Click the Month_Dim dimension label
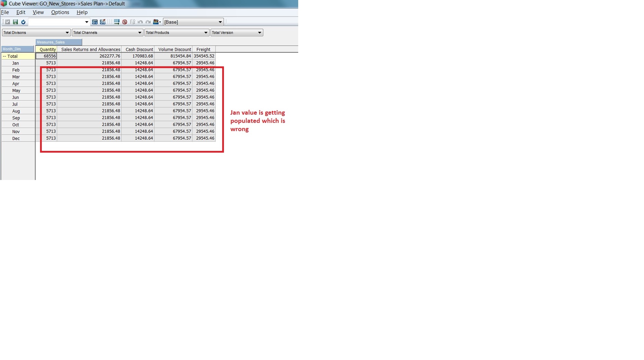The width and height of the screenshot is (644, 360). tap(17, 49)
